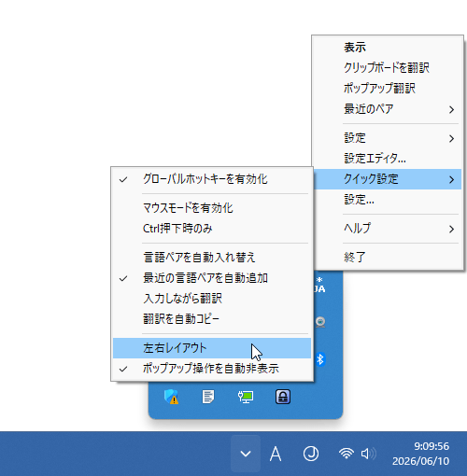This screenshot has height=476, width=467.
Task: Toggle Ctrl押下時のみ option
Action: pos(212,229)
